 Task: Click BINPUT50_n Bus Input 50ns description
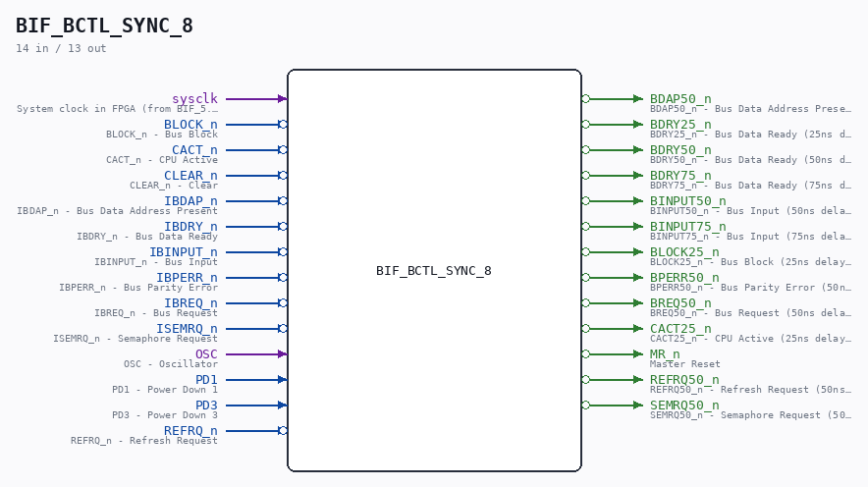750,210
